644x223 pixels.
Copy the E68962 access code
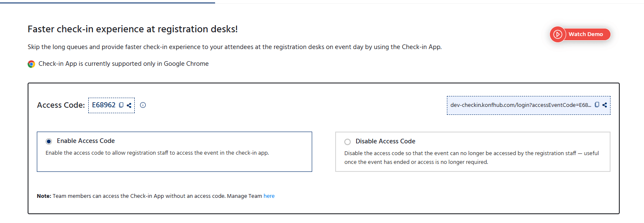click(x=121, y=105)
